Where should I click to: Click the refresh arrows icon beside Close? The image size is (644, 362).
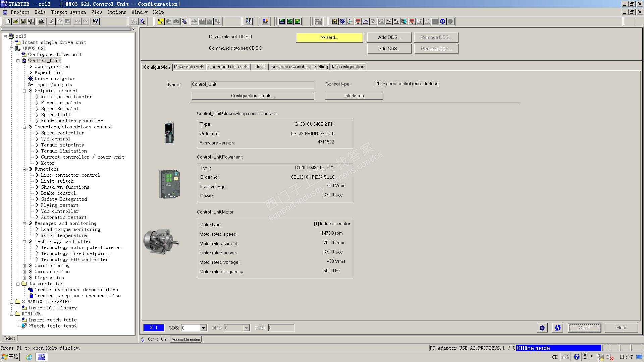tap(557, 328)
